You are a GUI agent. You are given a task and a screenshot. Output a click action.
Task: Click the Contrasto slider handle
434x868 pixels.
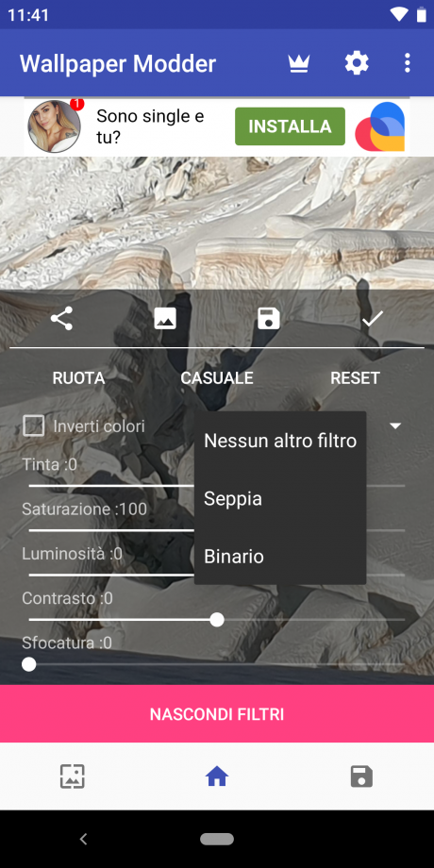click(217, 620)
